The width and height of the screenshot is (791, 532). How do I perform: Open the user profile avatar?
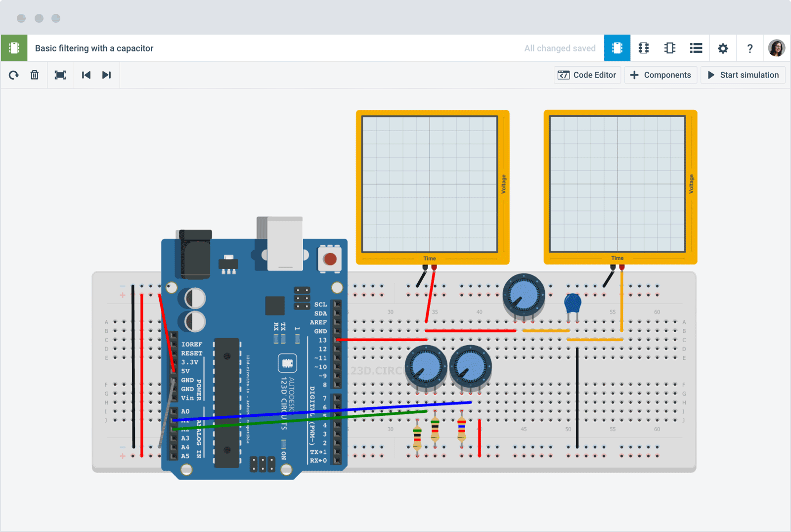pyautogui.click(x=776, y=48)
